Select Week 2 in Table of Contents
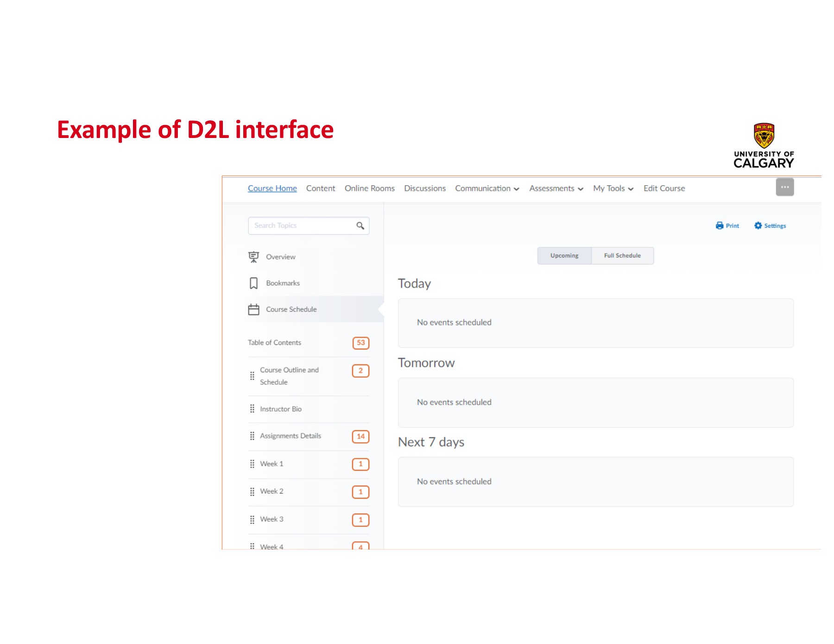 272,491
